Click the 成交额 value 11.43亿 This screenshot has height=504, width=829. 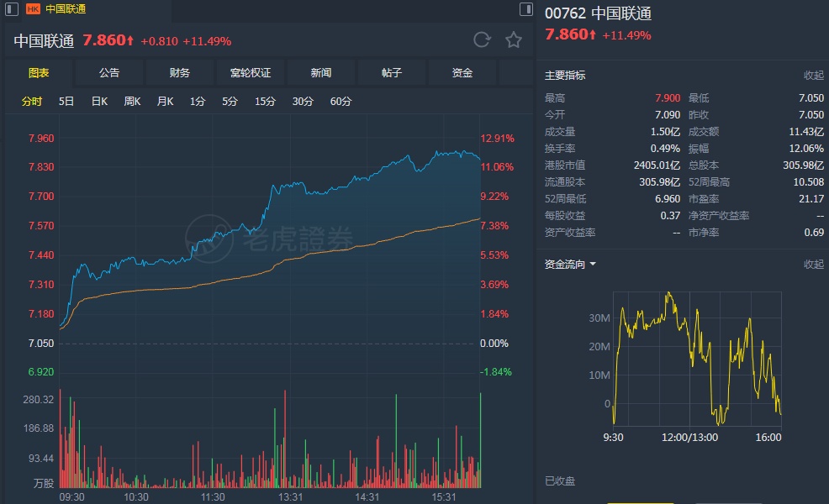coord(806,132)
